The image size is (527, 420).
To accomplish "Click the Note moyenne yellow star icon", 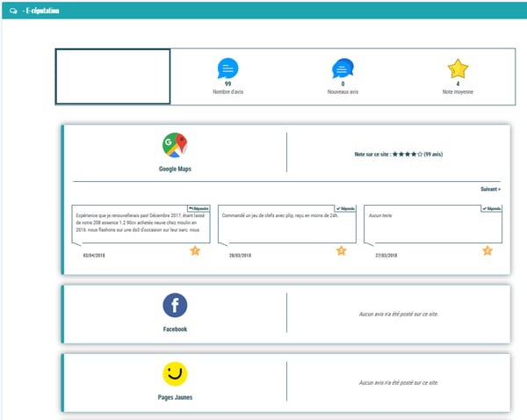I will pos(458,69).
